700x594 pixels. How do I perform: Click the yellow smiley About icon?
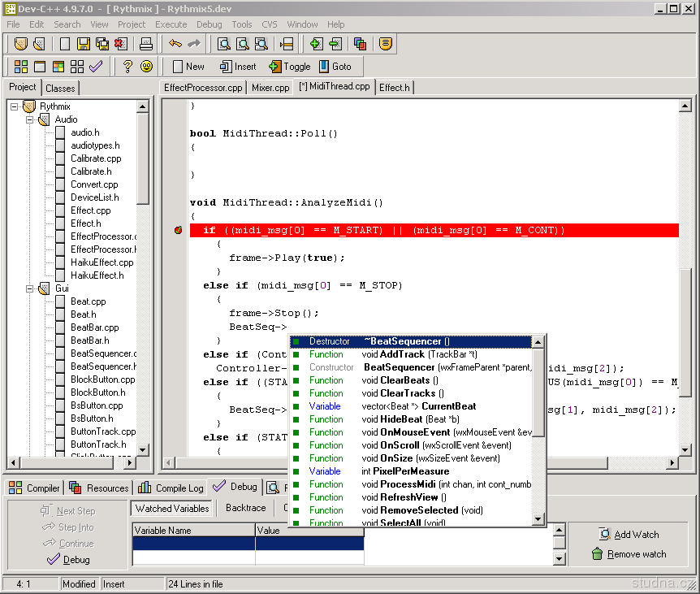click(147, 67)
